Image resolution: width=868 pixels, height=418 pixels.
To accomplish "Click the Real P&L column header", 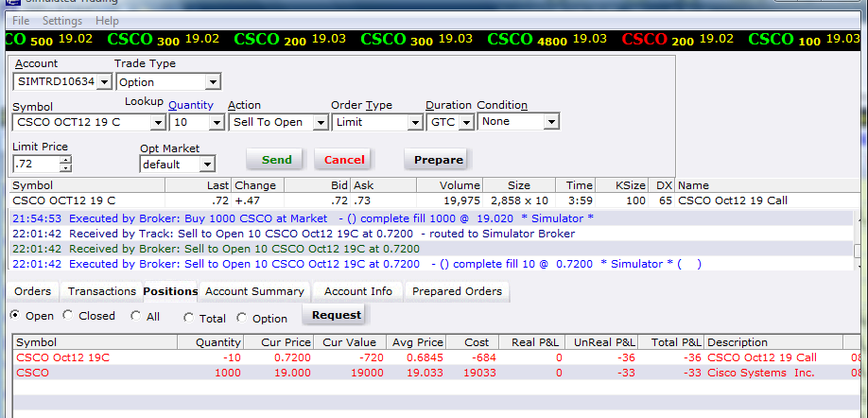I will pos(532,342).
